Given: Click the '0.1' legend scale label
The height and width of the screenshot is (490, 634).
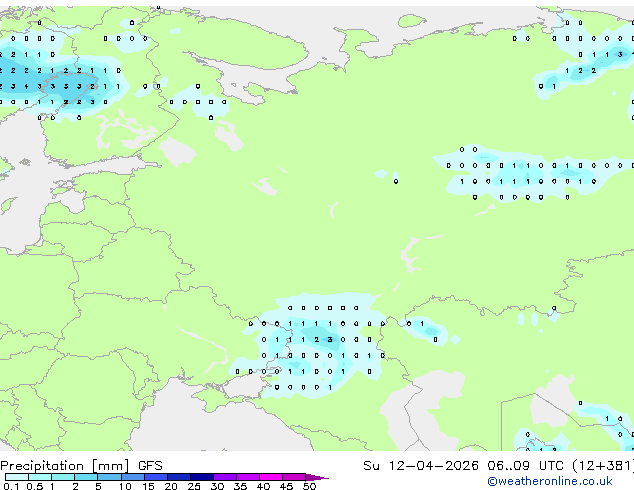Looking at the screenshot, I should coord(11,486).
